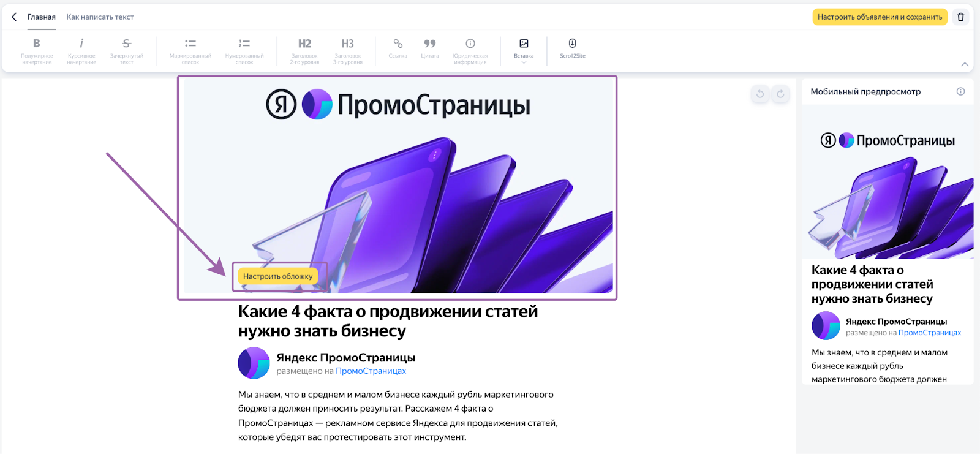Switch to the Главная tab

[42, 17]
